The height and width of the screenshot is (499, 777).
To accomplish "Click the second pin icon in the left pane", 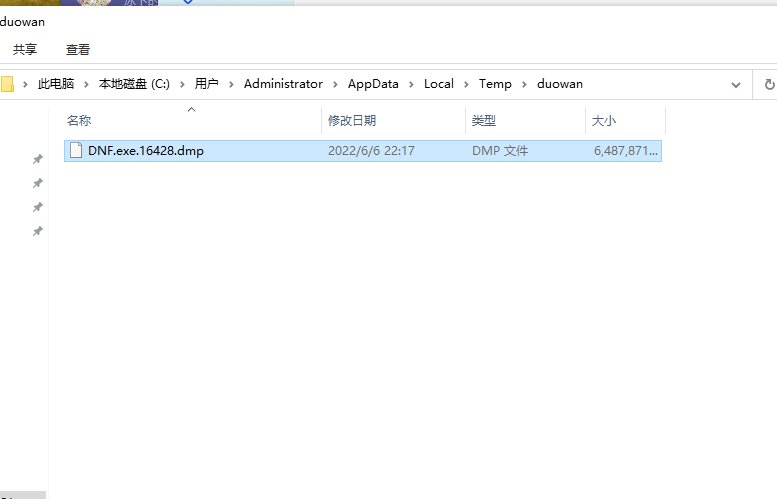I will click(x=38, y=183).
